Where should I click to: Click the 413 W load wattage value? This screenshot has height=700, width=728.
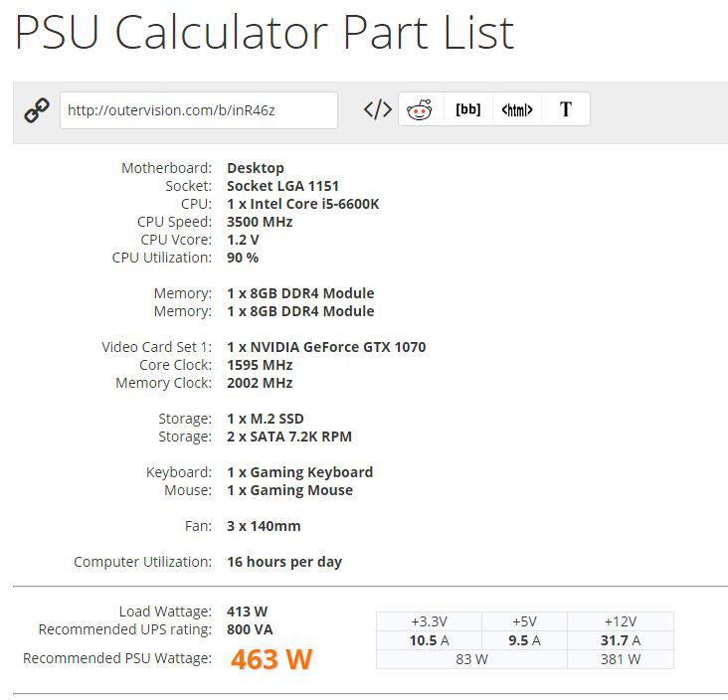click(247, 612)
